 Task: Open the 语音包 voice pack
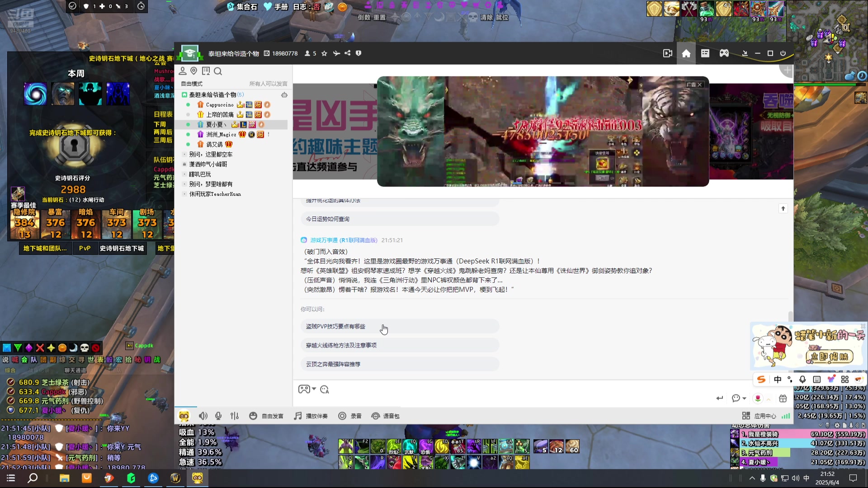click(385, 416)
